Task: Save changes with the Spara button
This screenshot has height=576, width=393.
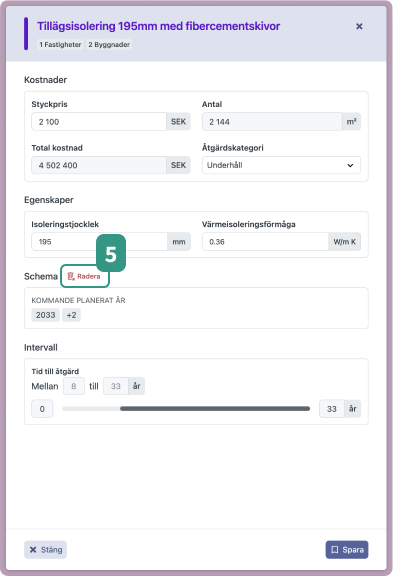Action: [x=347, y=550]
